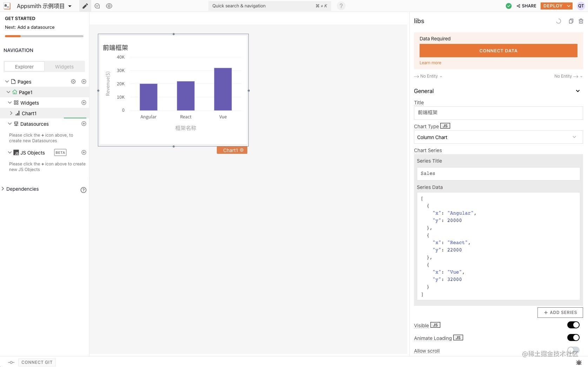Add a new page with plus icon
The image size is (588, 367).
84,81
